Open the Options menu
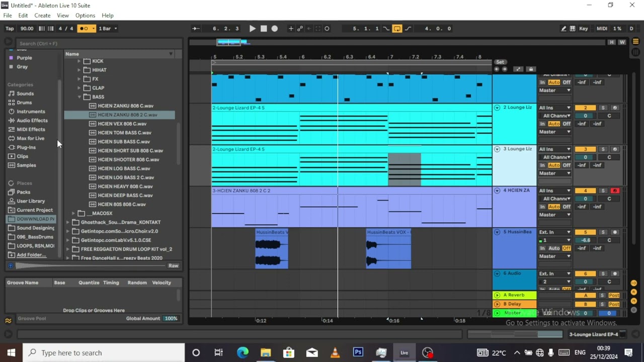 [85, 16]
